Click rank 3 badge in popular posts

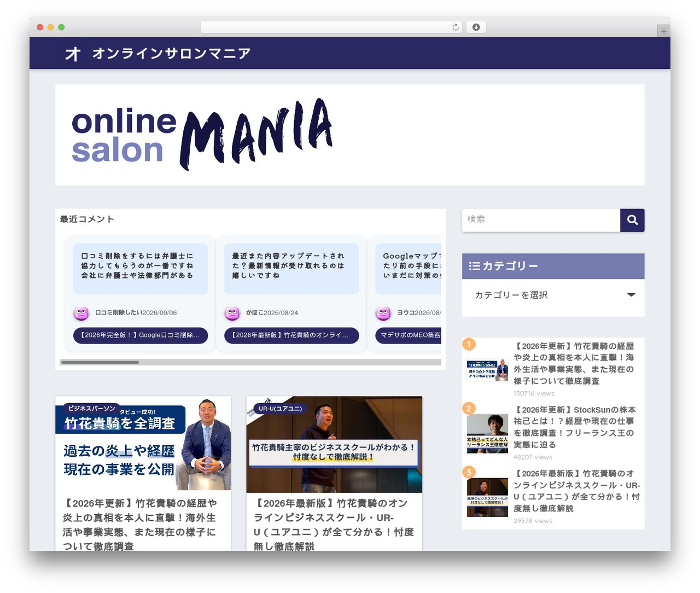pyautogui.click(x=469, y=472)
